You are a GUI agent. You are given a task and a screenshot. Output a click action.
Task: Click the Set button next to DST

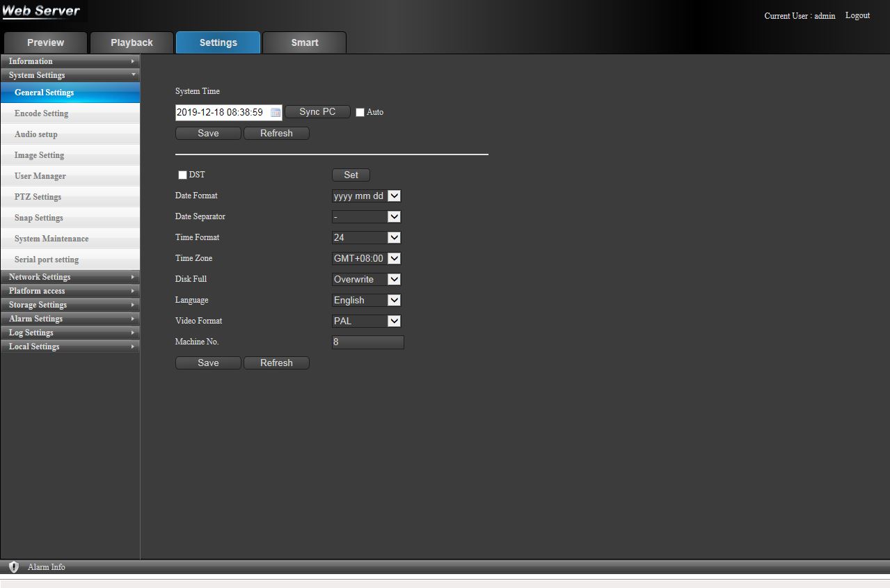click(x=351, y=175)
